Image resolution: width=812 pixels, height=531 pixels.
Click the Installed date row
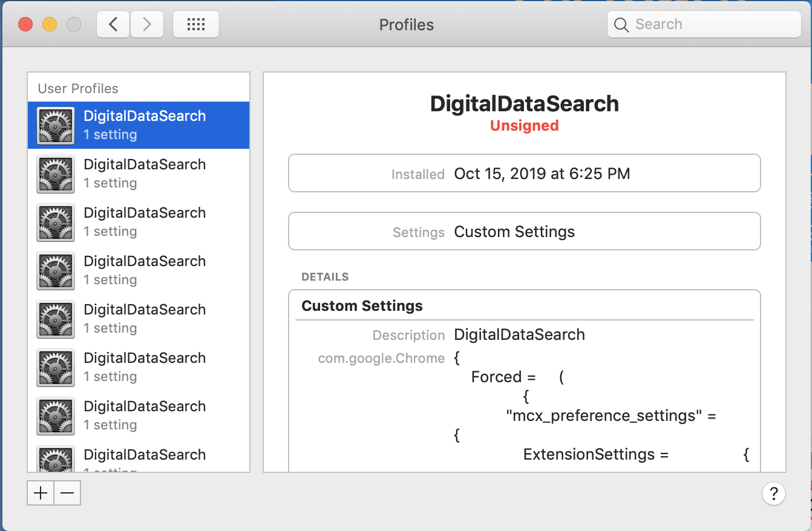[524, 174]
